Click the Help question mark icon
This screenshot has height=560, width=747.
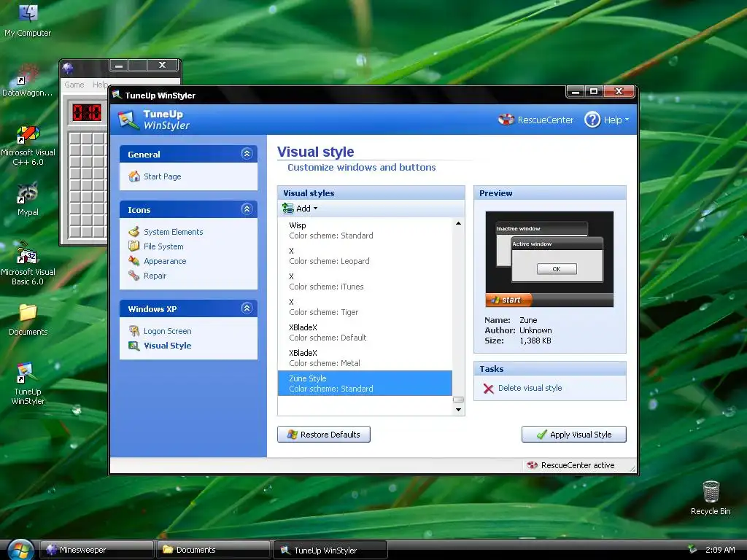pos(592,120)
